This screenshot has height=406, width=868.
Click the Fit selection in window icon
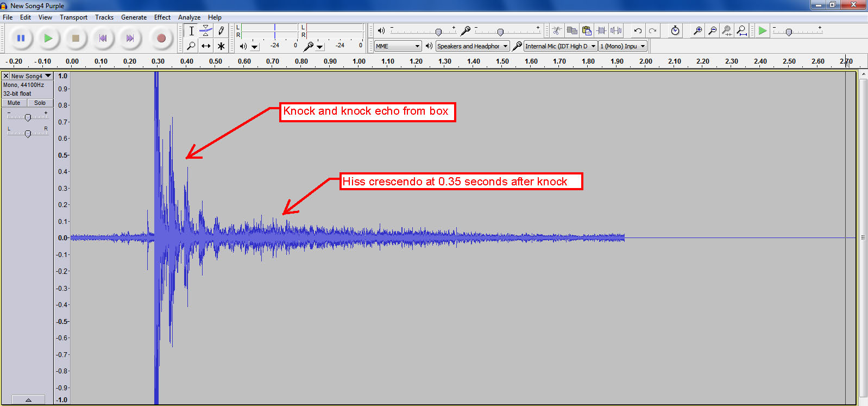point(727,31)
